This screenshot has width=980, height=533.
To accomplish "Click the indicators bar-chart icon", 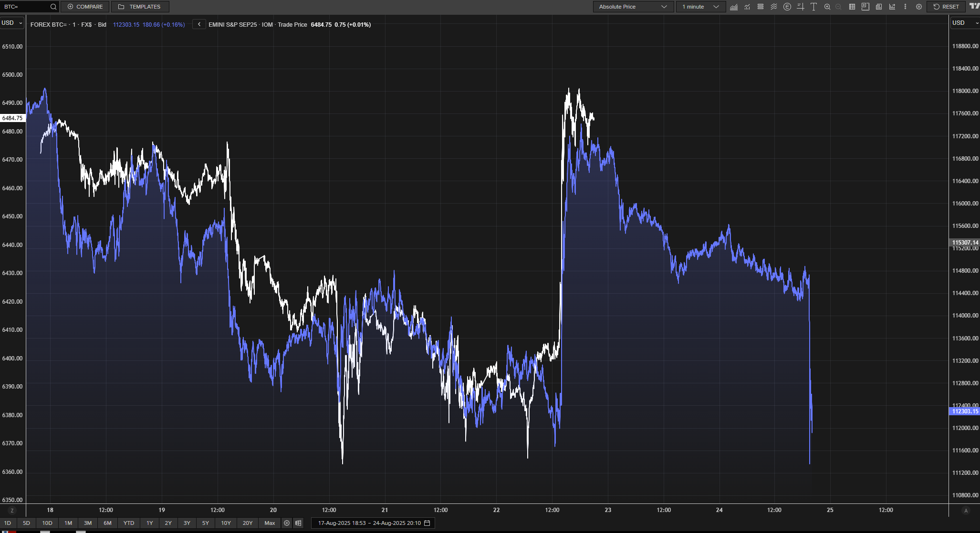I will (747, 7).
